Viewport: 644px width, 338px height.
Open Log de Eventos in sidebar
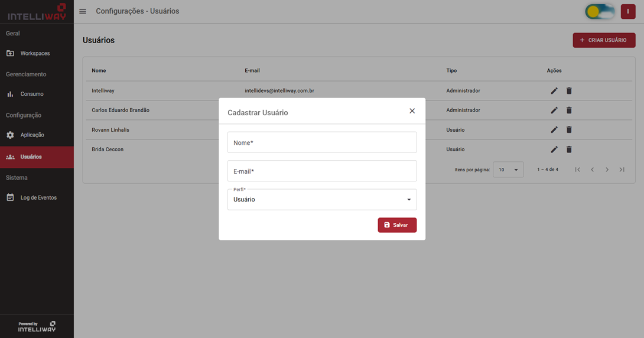(x=38, y=197)
